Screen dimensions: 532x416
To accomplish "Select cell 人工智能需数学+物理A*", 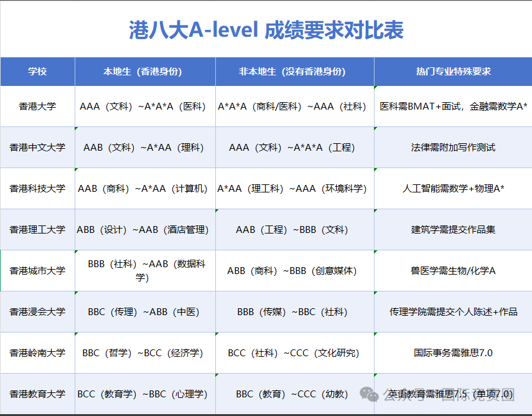I will [453, 189].
